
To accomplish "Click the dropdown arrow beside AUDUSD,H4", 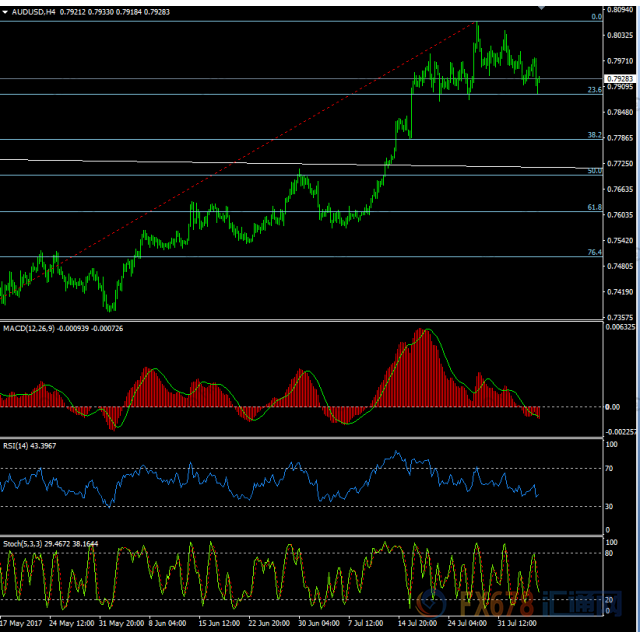I will [x=5, y=12].
